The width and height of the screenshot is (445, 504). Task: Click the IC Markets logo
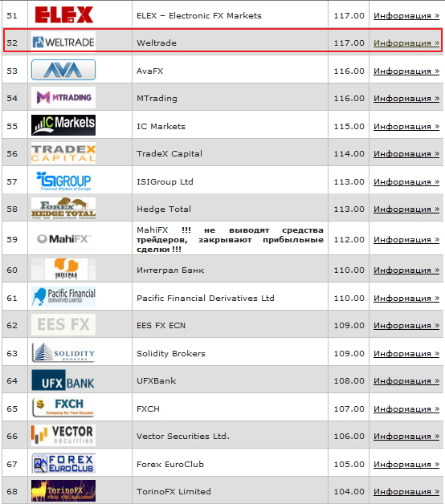click(x=63, y=125)
